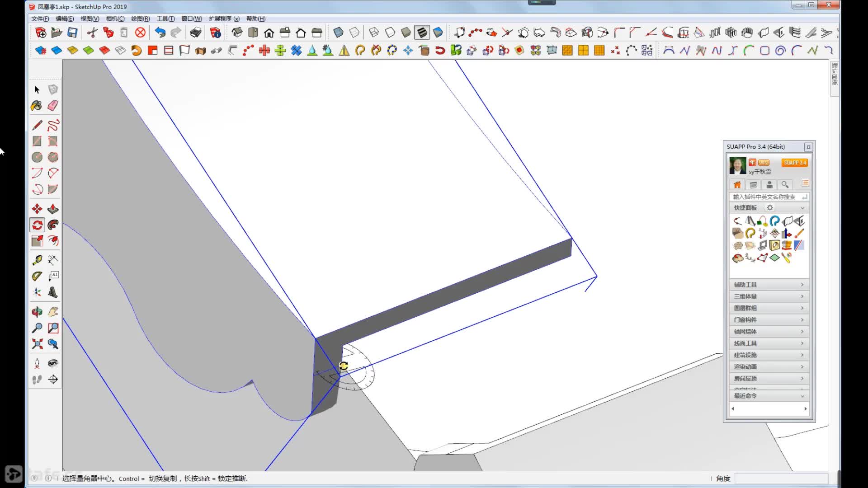Screen dimensions: 868x488
Task: Click the Zoom Extents tool
Action: [x=37, y=344]
